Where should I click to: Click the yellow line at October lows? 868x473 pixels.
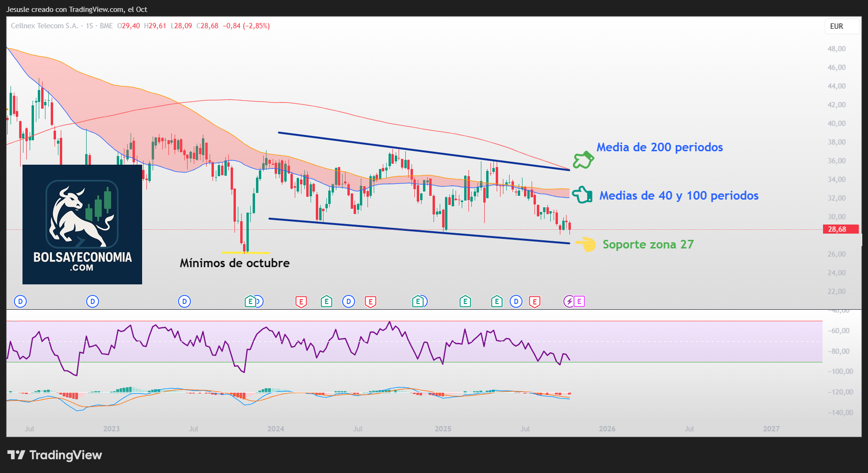(x=245, y=252)
